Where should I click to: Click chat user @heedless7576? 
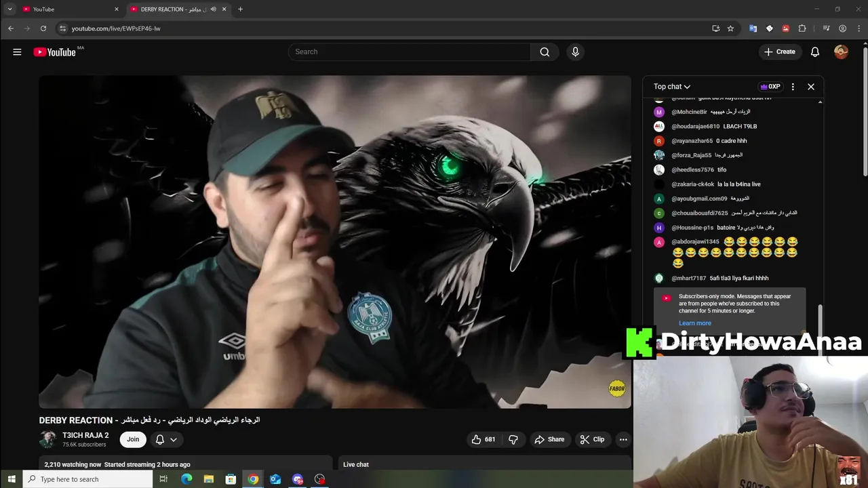[x=692, y=169]
